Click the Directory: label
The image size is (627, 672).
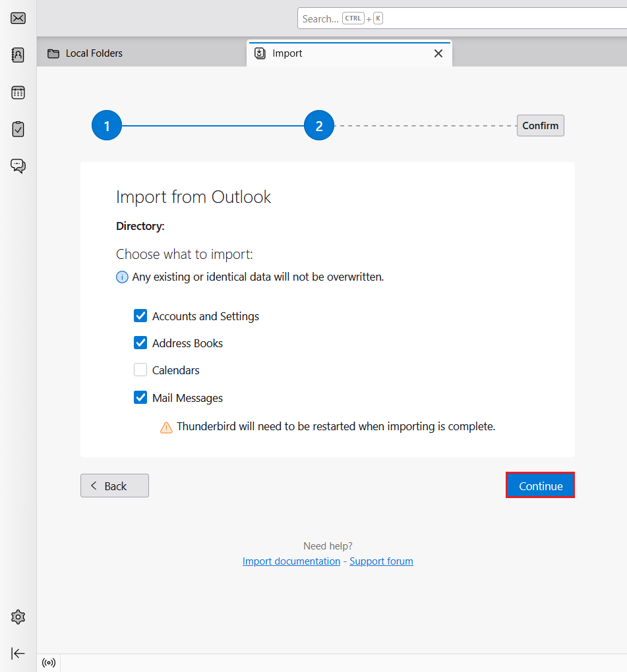(x=140, y=226)
